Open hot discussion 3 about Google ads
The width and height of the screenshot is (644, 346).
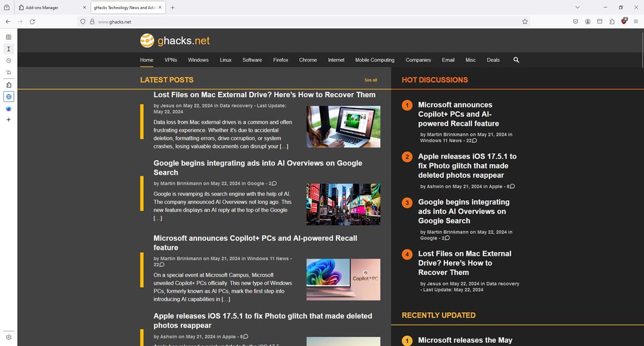(x=464, y=211)
